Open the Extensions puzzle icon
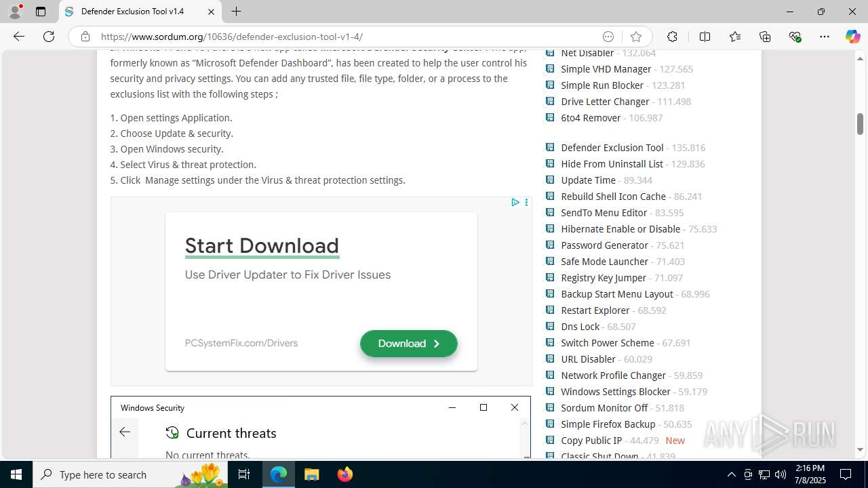The height and width of the screenshot is (488, 868). pos(672,37)
